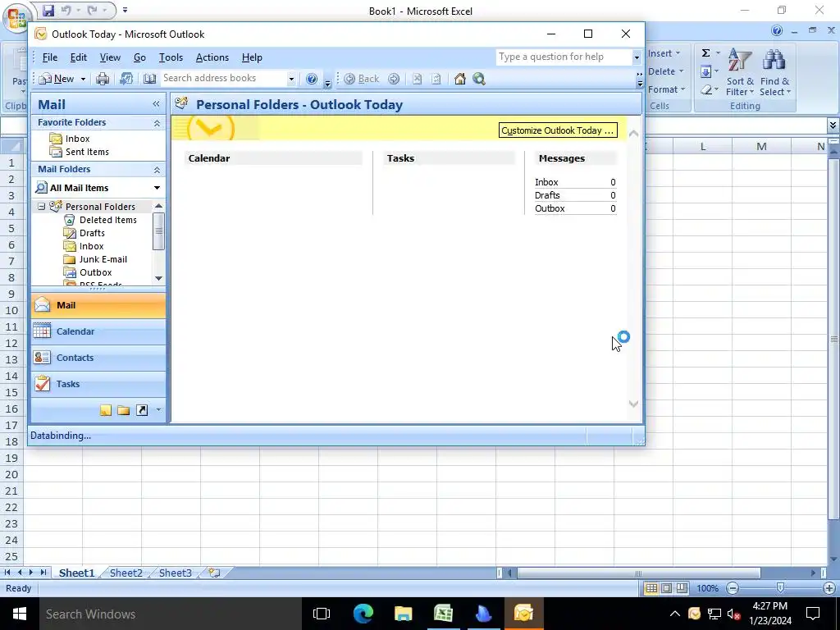Open Configure Buttons dropdown in navigation pane
Image resolution: width=840 pixels, height=630 pixels.
tap(158, 410)
